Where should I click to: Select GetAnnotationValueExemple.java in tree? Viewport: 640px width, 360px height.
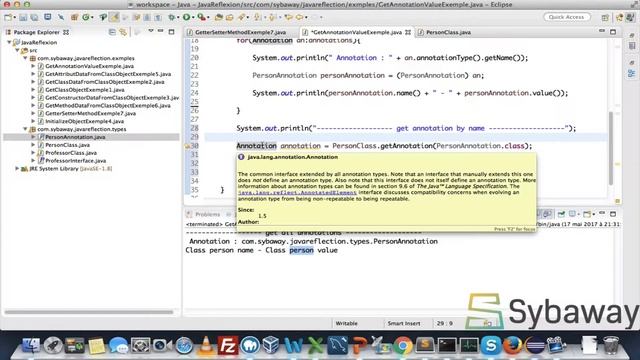pos(89,66)
